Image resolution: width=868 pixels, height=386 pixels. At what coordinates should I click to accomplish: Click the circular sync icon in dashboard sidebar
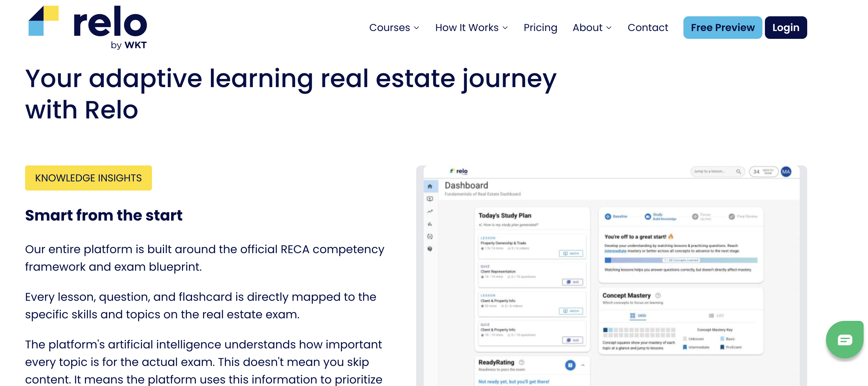[430, 237]
